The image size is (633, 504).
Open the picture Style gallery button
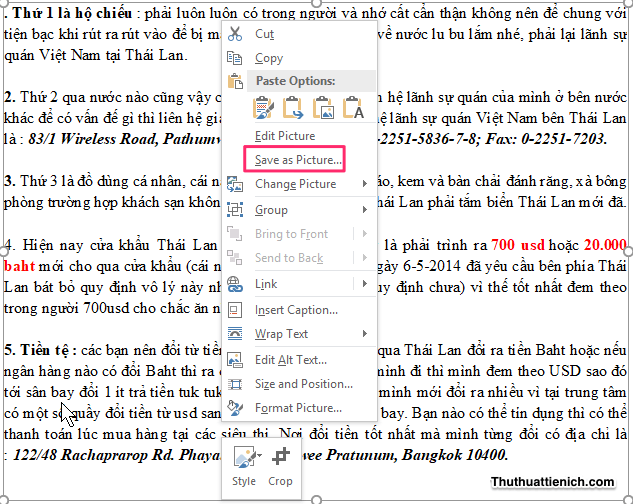click(244, 467)
